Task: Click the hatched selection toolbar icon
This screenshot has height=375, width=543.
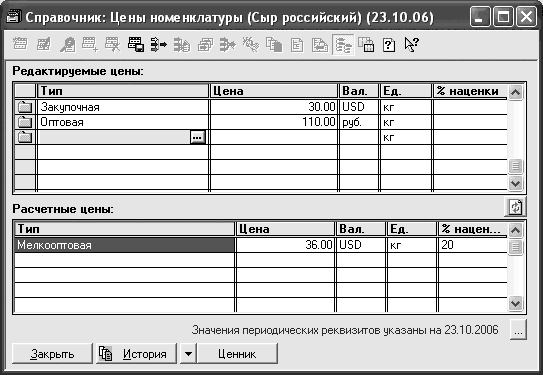Action: 251,45
